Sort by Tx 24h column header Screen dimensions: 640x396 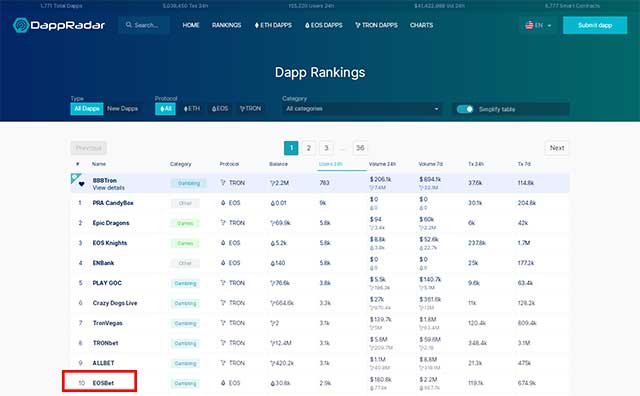[x=476, y=164]
